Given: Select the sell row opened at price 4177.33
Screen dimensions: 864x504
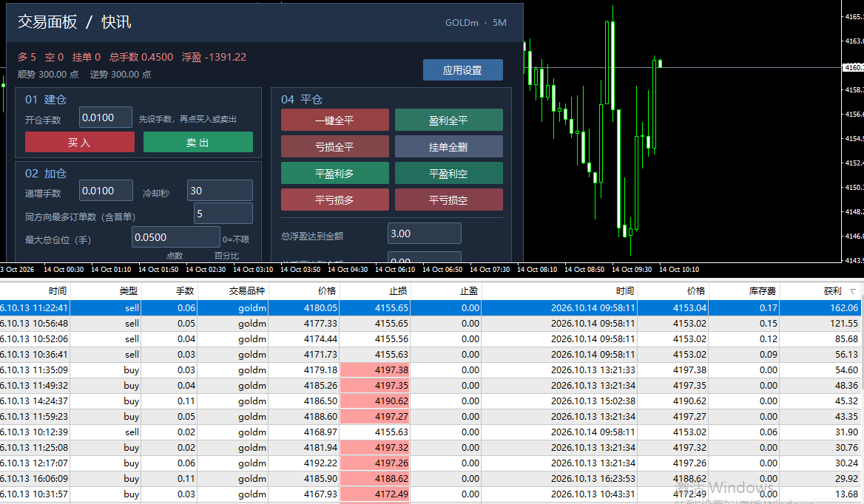Looking at the screenshot, I should point(432,324).
